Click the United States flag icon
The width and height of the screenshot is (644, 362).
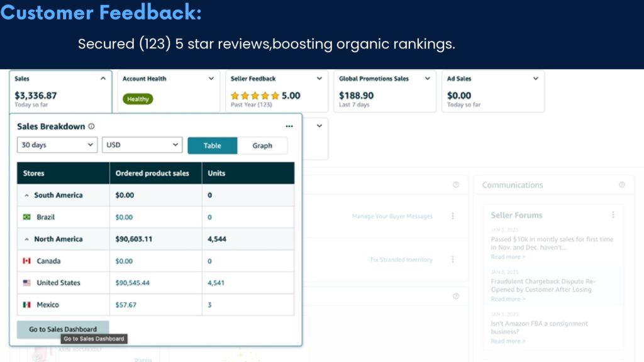26,282
